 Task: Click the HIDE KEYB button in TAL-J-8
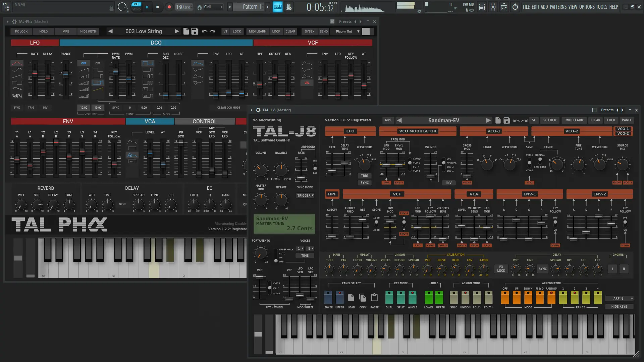619,306
